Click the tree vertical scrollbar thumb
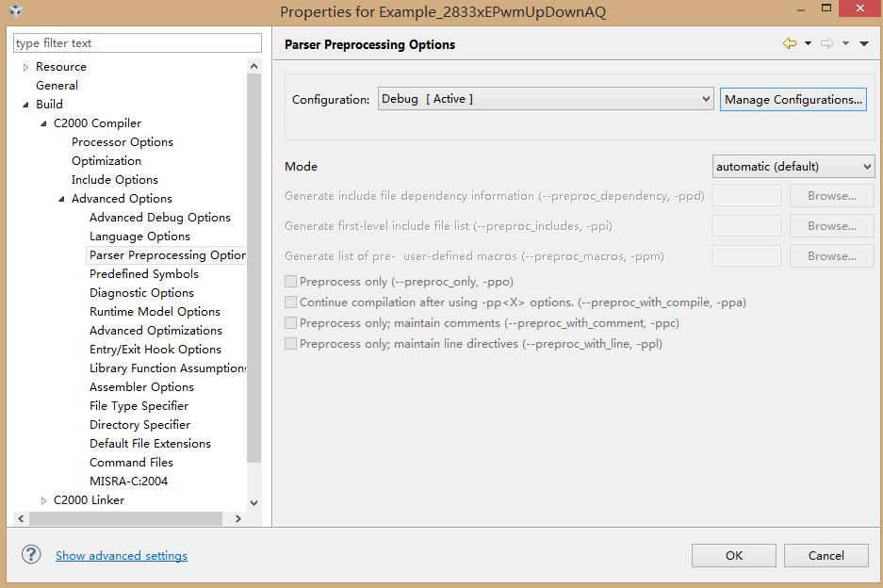 coord(254,269)
